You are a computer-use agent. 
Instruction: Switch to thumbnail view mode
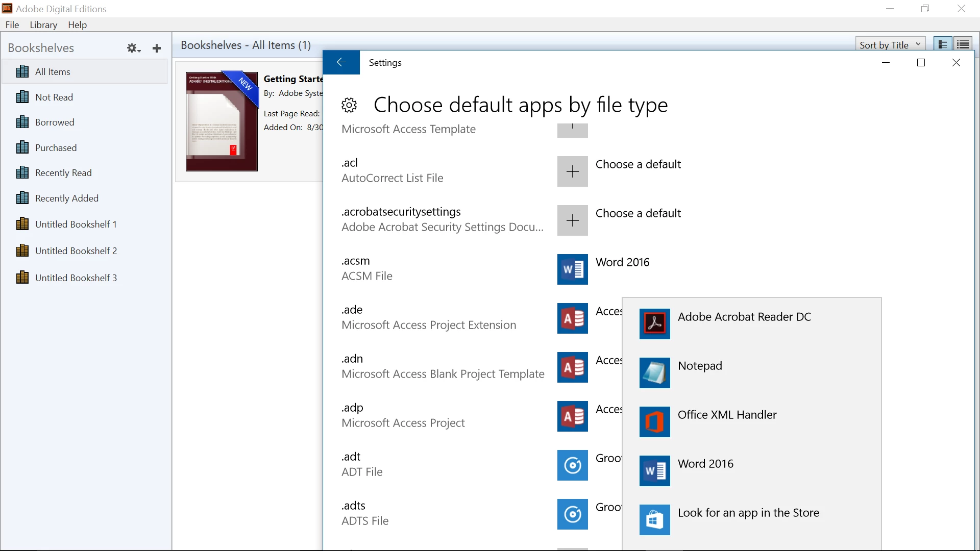tap(943, 44)
